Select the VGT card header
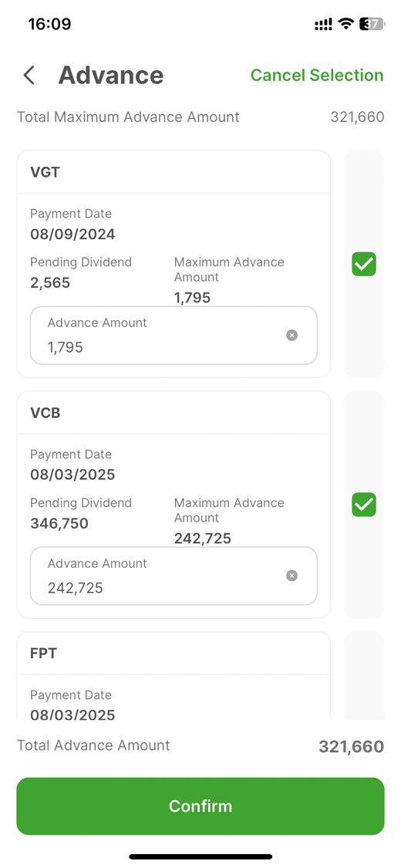The height and width of the screenshot is (868, 401). 174,172
